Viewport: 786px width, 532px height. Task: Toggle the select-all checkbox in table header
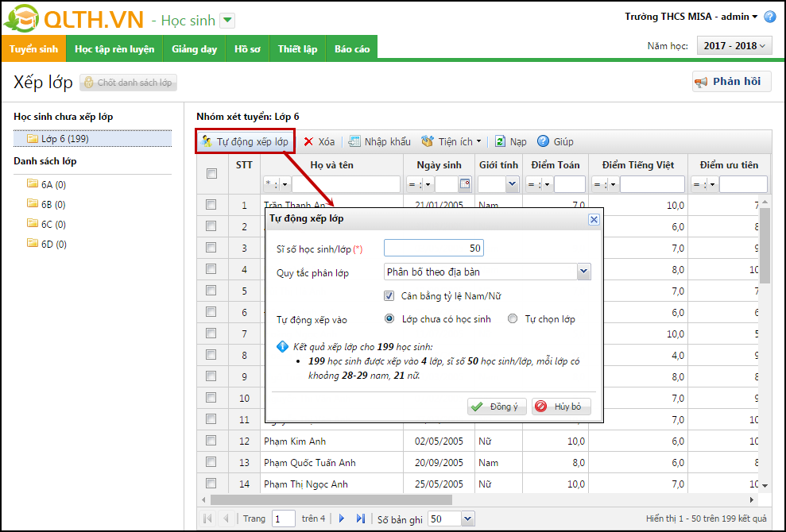click(x=211, y=173)
